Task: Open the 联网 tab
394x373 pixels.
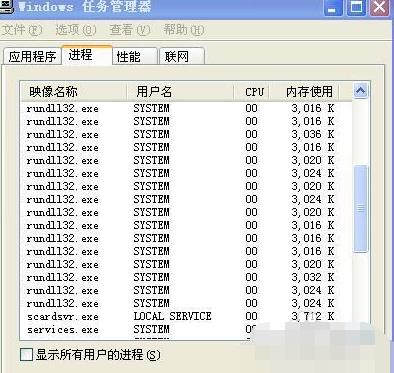Action: (x=182, y=56)
